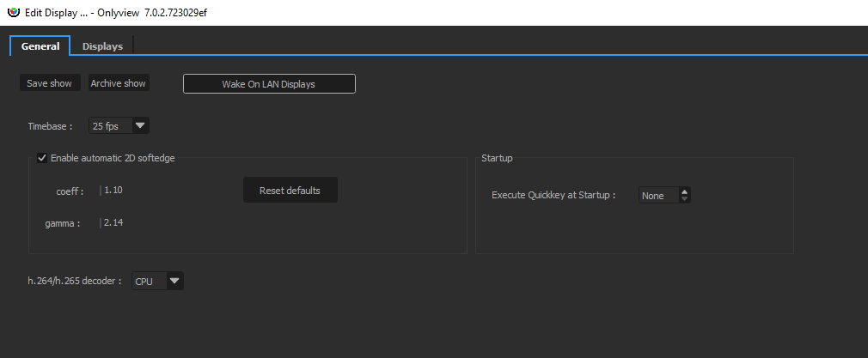Reset softedge values with Reset defaults

290,191
